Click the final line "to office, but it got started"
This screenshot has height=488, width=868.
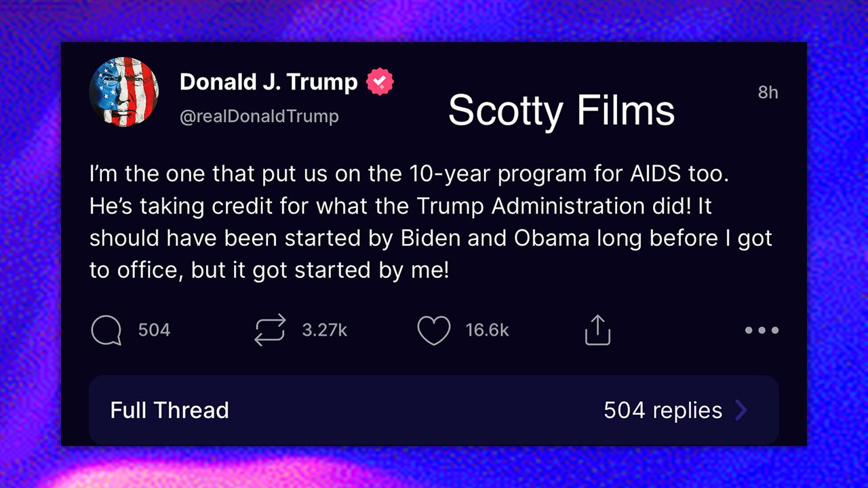pos(269,270)
